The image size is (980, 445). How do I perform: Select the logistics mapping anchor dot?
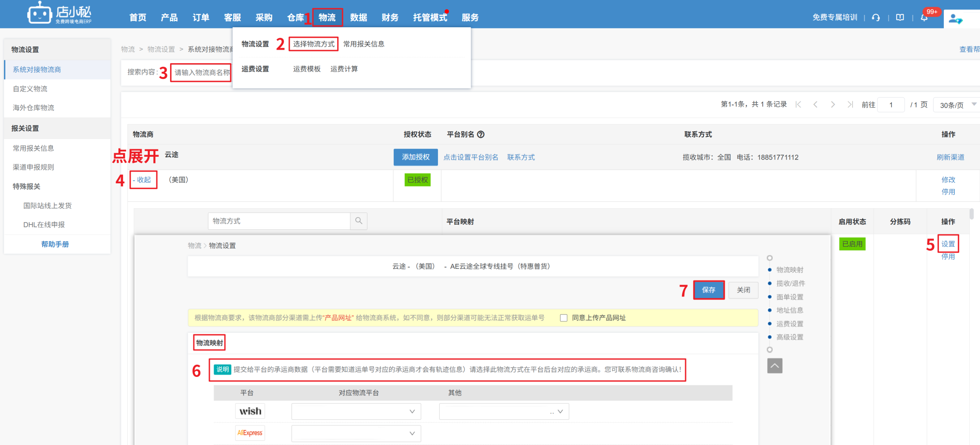pos(770,270)
